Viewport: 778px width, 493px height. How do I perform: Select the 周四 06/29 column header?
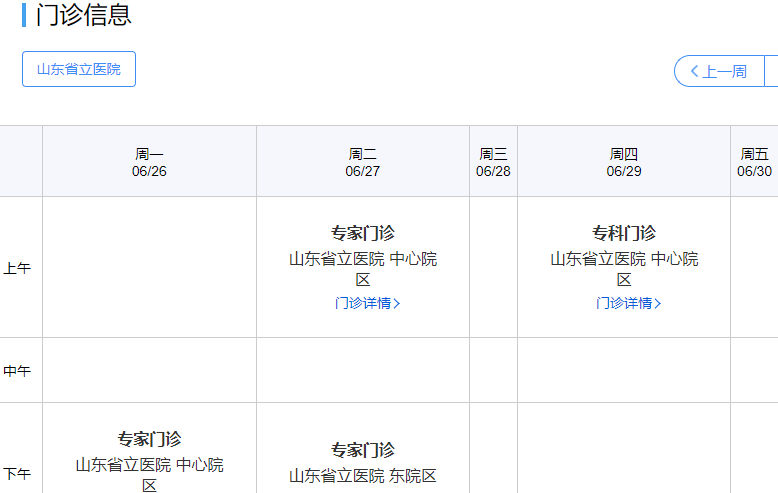coord(624,162)
